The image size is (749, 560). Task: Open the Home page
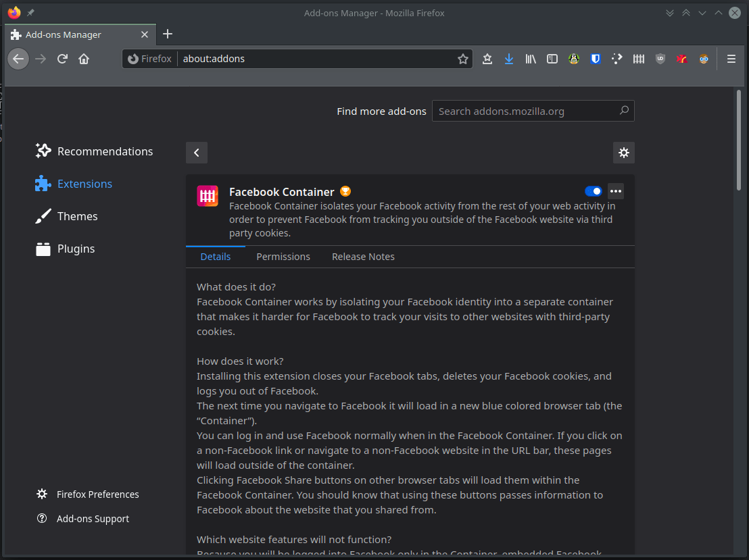[84, 59]
